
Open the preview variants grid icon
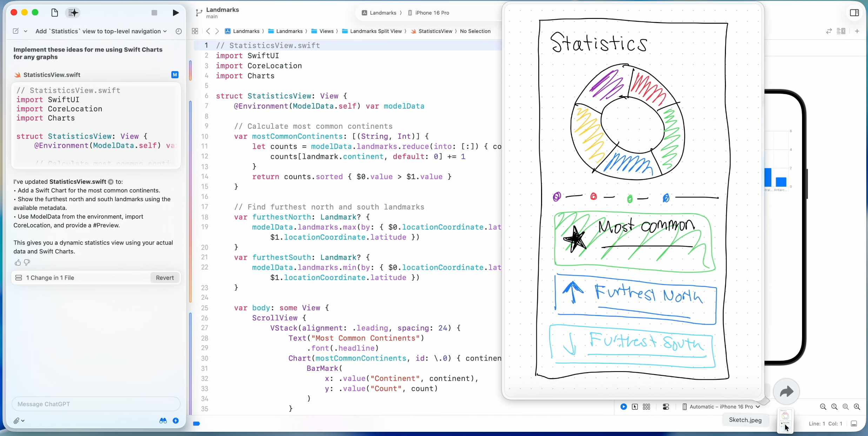point(646,407)
